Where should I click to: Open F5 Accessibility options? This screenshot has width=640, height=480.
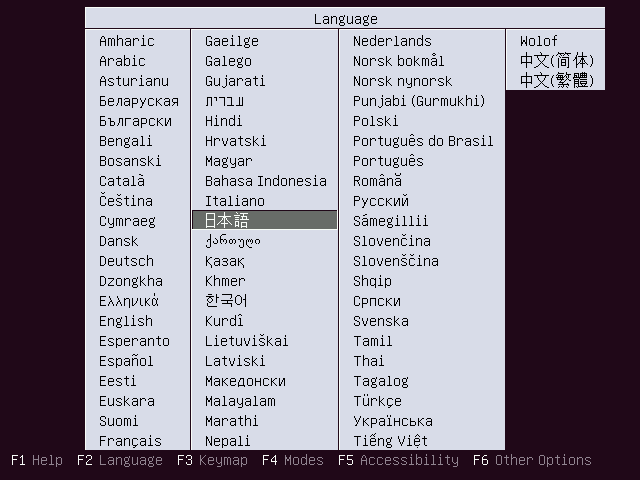pyautogui.click(x=398, y=461)
